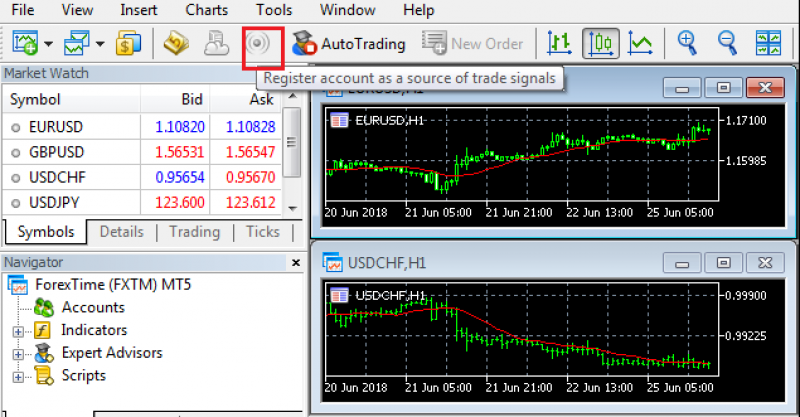Viewport: 800px width, 417px height.
Task: Click USDJPY ask price 123.612
Action: [251, 203]
